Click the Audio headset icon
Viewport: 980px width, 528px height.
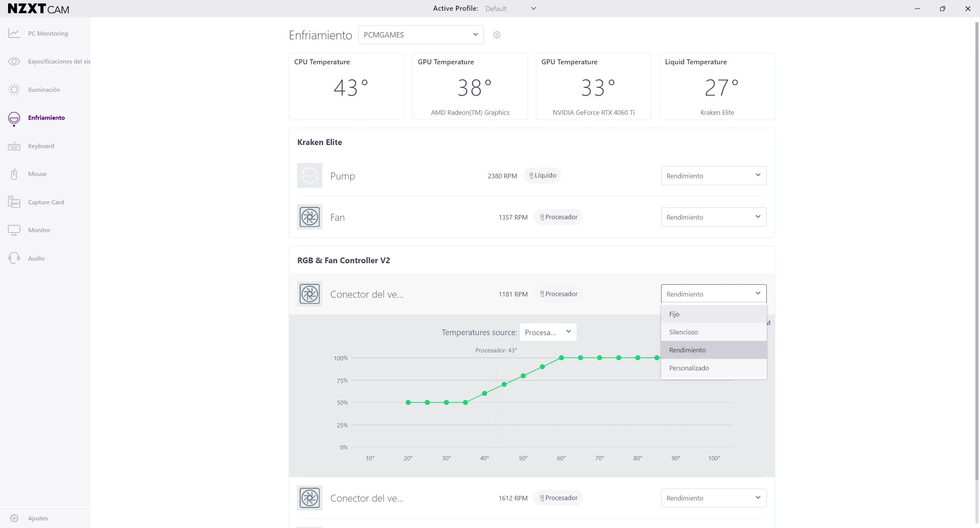14,258
